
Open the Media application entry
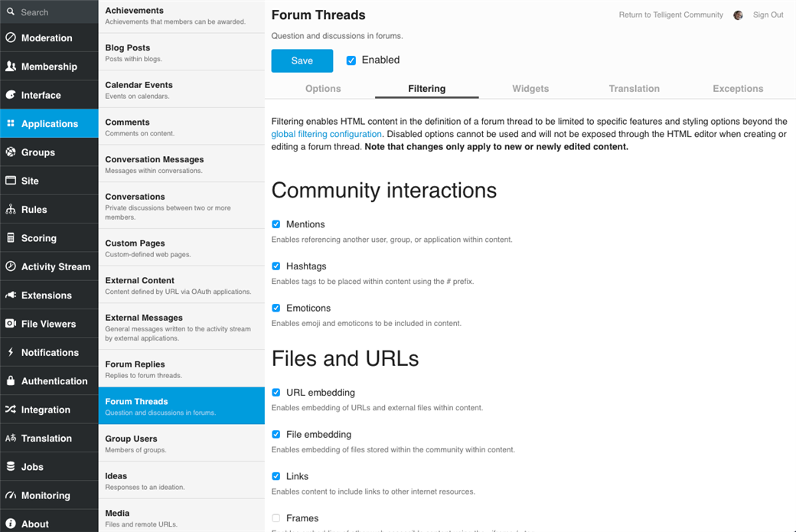(x=181, y=516)
